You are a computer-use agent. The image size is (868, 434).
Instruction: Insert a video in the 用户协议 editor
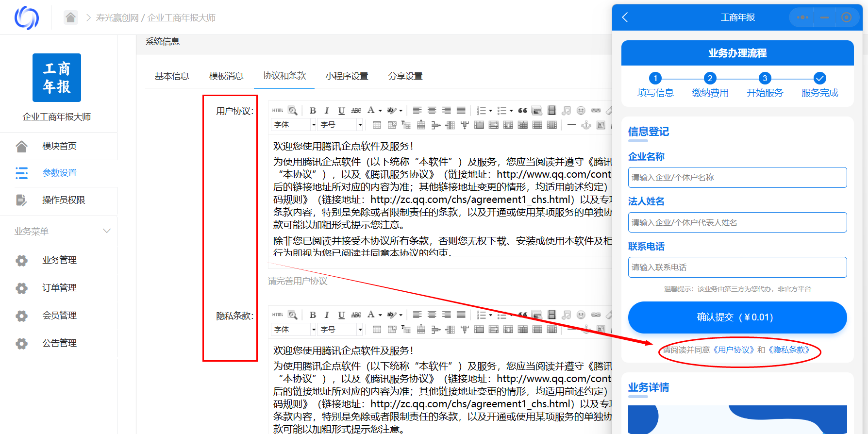point(551,111)
